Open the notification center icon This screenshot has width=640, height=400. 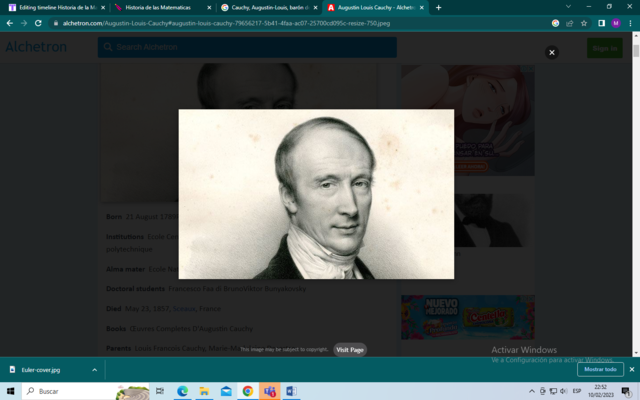[x=626, y=391]
